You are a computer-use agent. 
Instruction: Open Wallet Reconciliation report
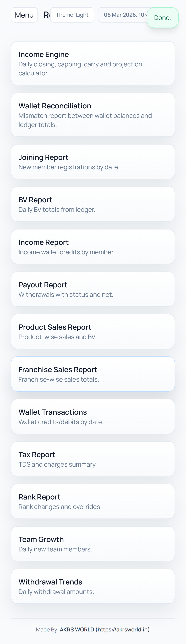(x=93, y=115)
